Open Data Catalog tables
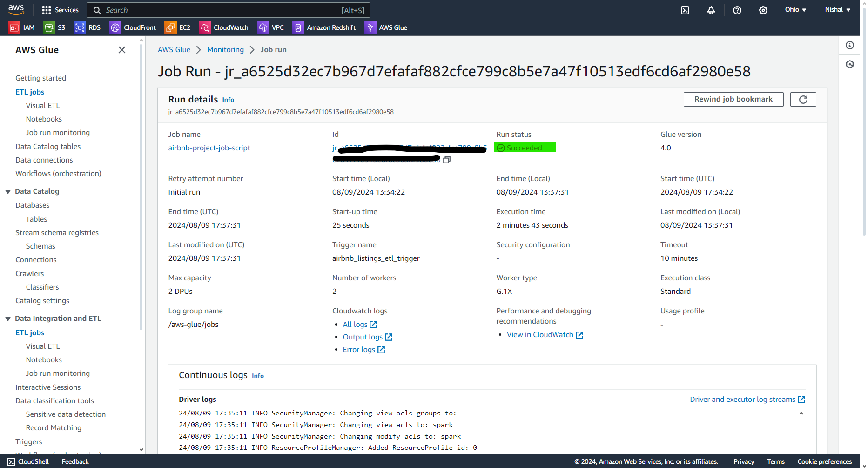This screenshot has height=468, width=868. pos(48,147)
